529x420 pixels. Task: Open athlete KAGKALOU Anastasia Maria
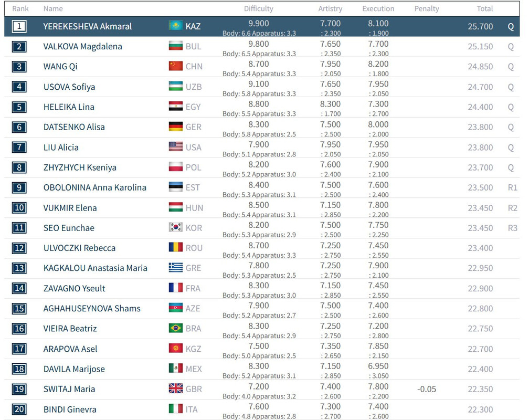[95, 268]
